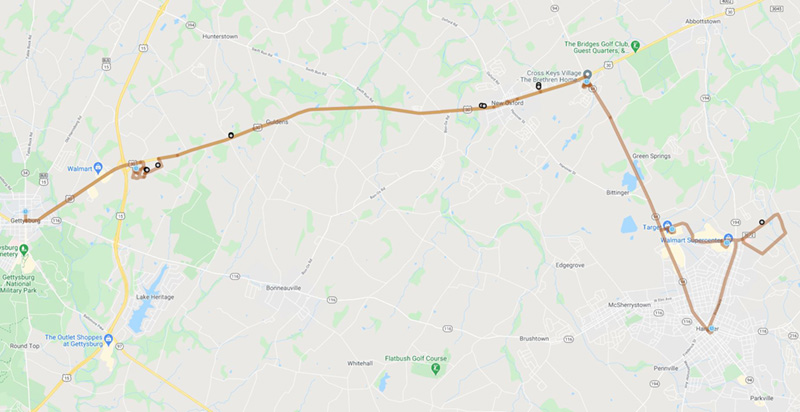Select the Hunterstown place label

click(220, 37)
